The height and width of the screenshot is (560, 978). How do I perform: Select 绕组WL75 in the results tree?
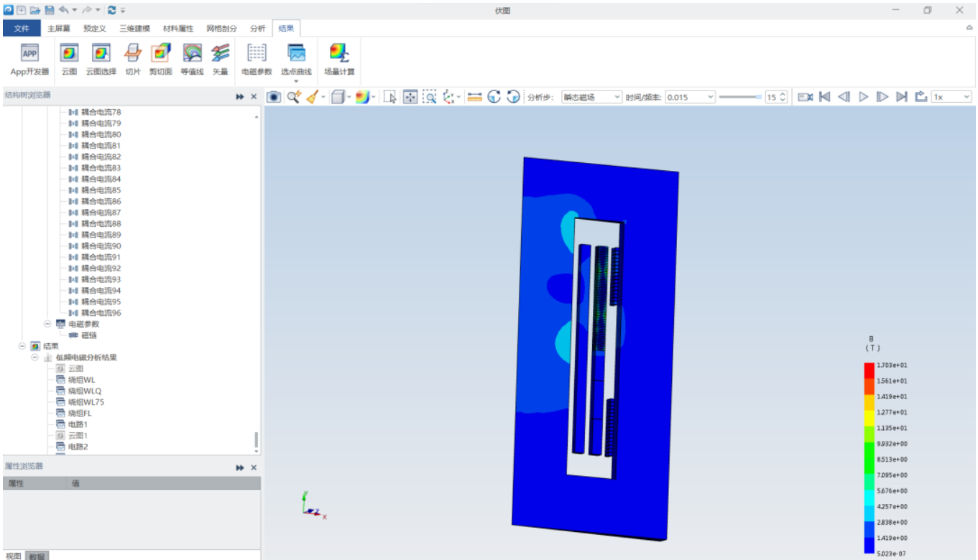86,402
